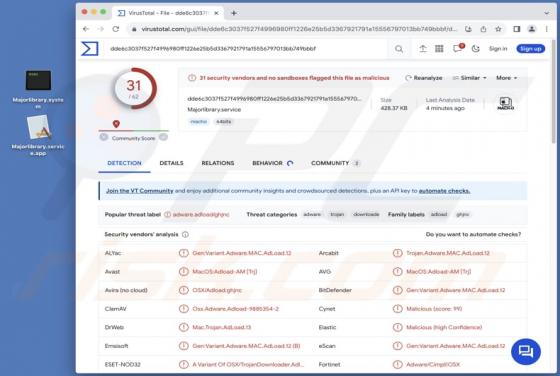Viewport: 560px width, 376px height.
Task: Click the Fortinet detection alert icon
Action: pos(398,365)
